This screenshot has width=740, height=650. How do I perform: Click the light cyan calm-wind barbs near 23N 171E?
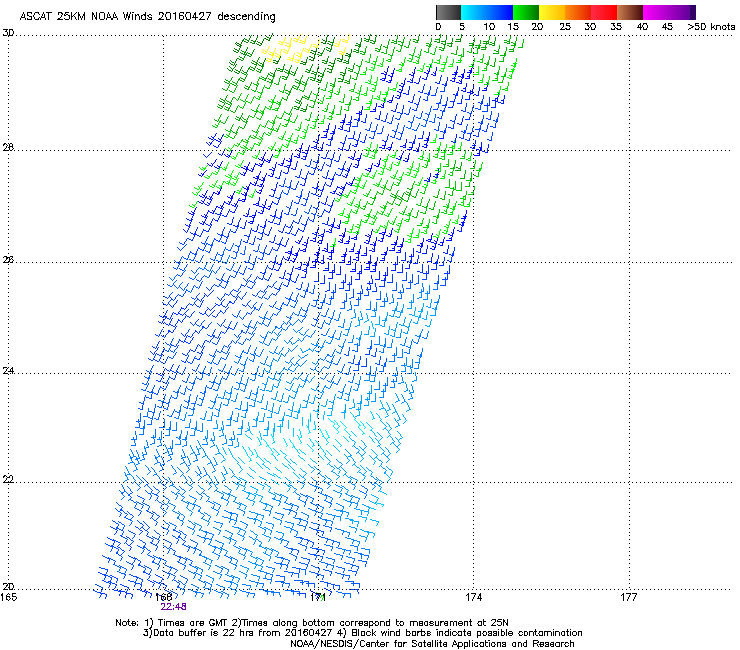click(302, 441)
